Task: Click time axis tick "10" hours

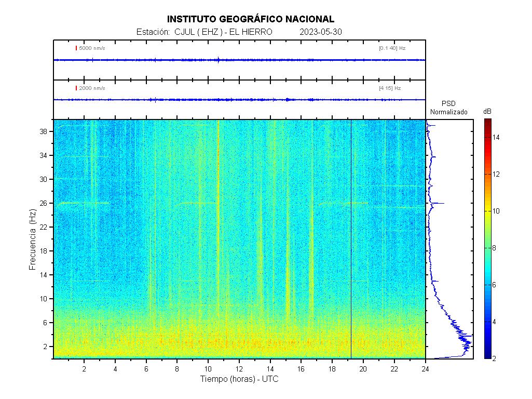Action: click(x=208, y=369)
